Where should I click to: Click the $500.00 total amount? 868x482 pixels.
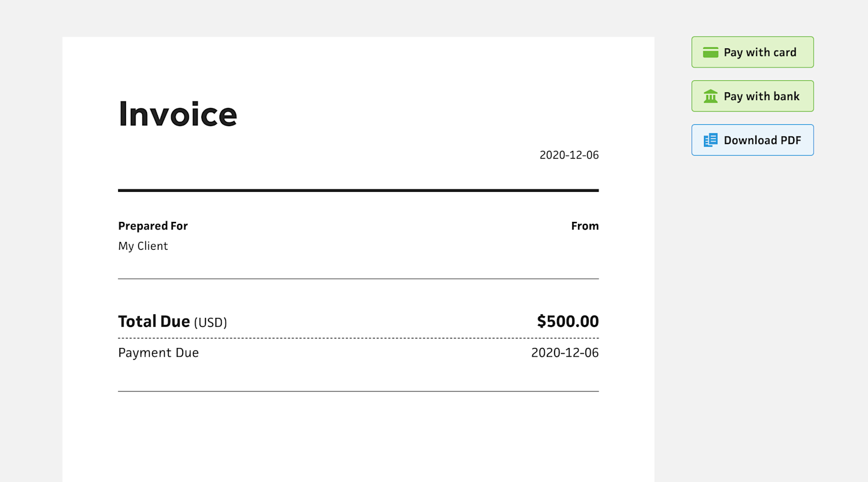click(x=568, y=322)
